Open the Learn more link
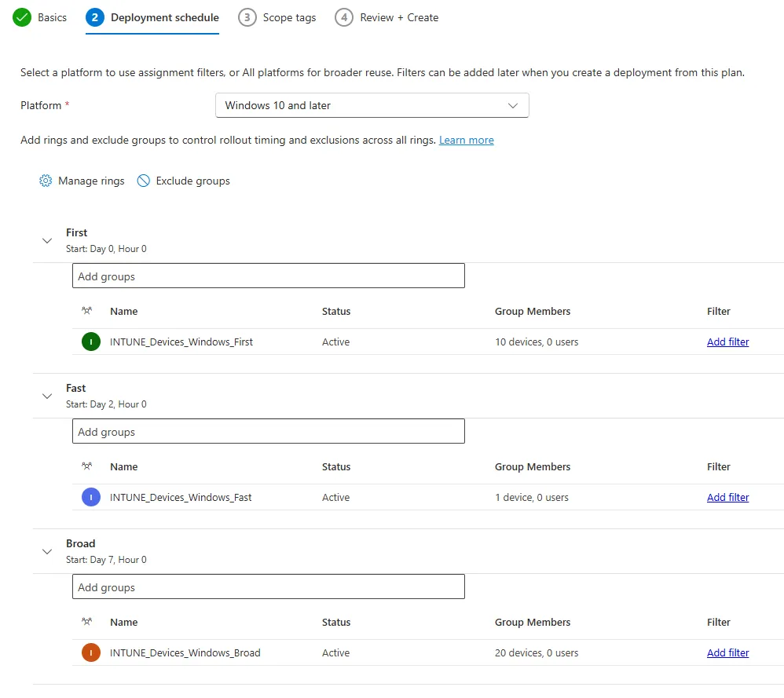The image size is (784, 698). tap(467, 140)
